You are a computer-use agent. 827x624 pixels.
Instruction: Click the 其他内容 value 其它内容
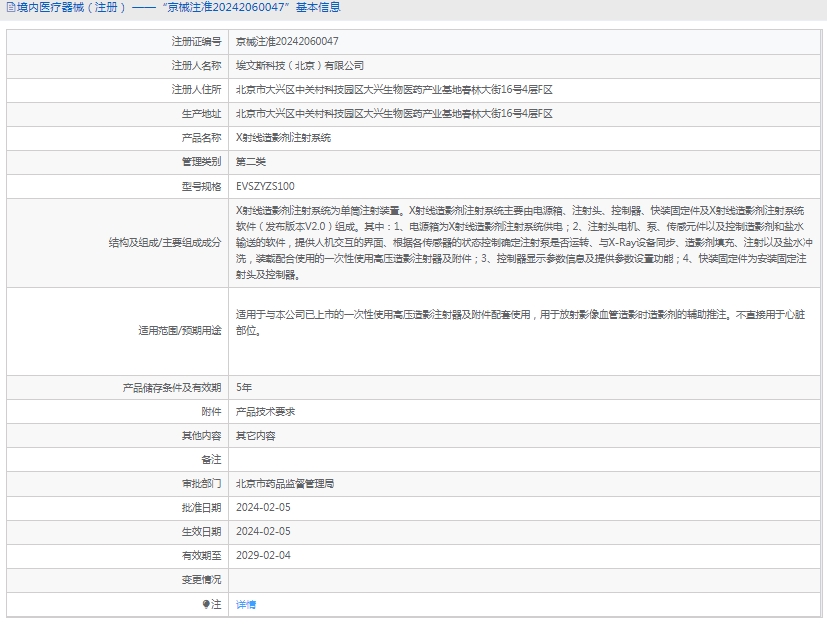pos(255,436)
